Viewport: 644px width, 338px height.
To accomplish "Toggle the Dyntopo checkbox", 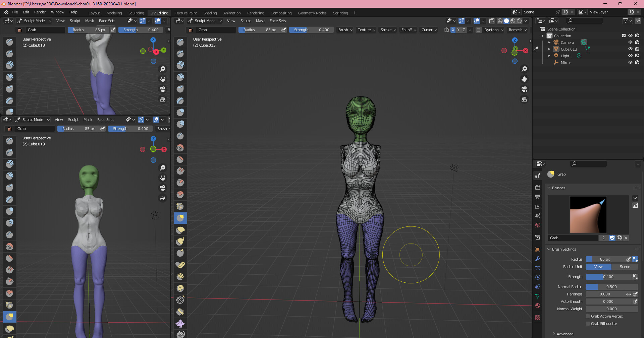I will coord(479,30).
